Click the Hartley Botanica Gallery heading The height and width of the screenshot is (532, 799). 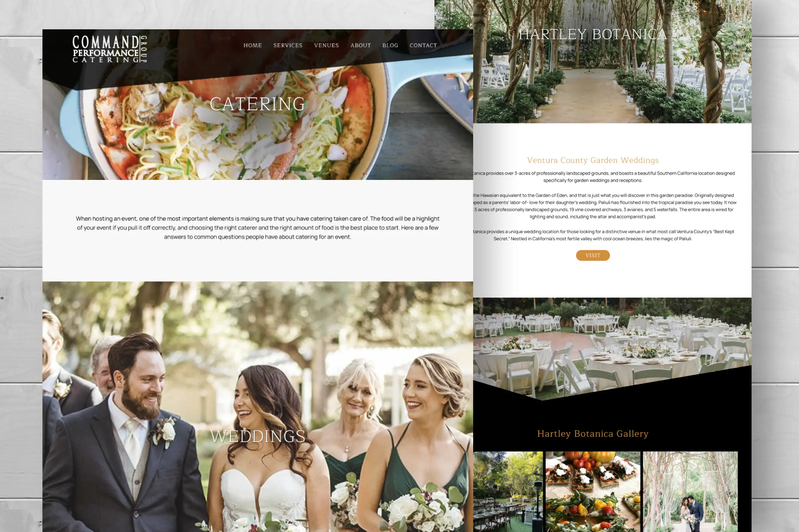point(593,434)
